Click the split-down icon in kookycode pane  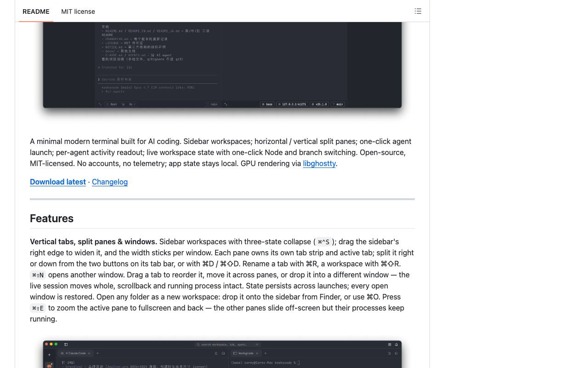click(396, 353)
